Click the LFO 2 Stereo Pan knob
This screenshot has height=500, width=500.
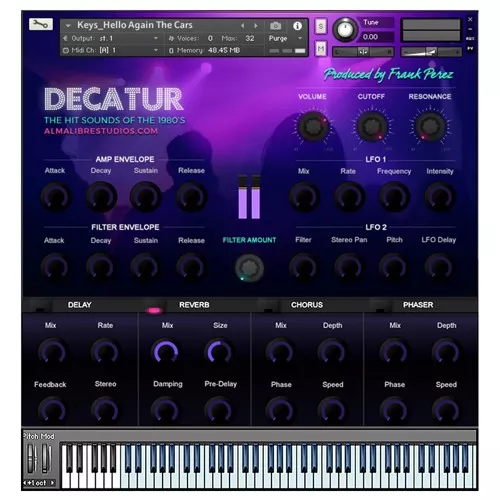click(349, 267)
